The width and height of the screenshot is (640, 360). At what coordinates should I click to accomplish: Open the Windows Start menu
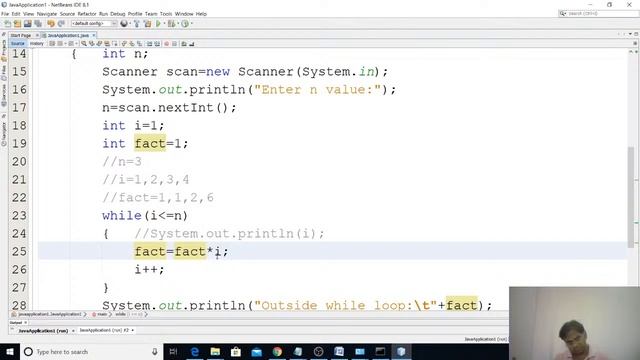point(9,351)
